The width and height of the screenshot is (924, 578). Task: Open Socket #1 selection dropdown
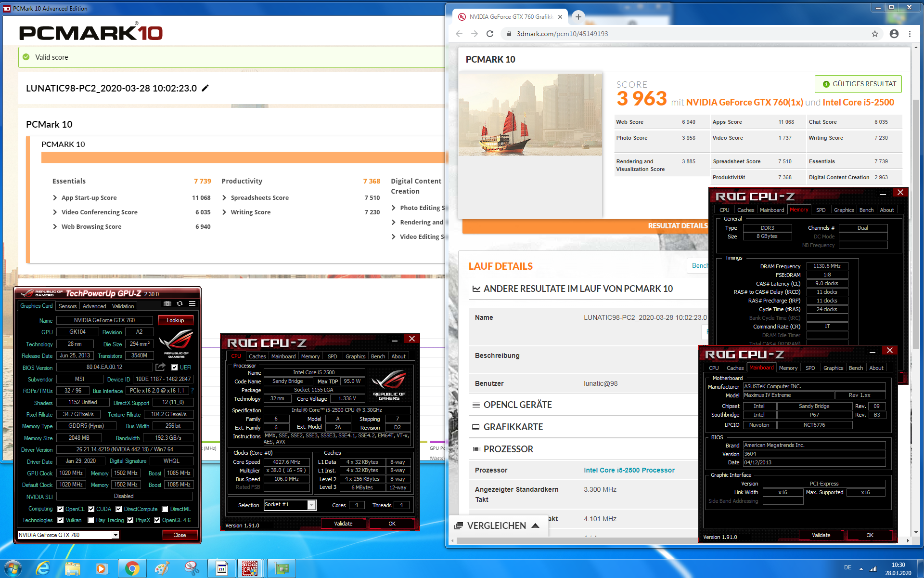[x=311, y=505]
